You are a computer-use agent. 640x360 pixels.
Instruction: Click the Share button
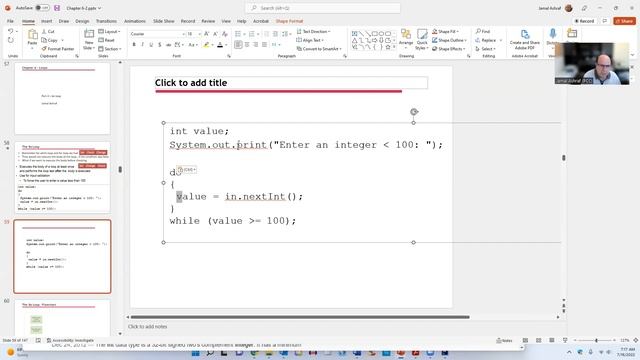(x=624, y=21)
